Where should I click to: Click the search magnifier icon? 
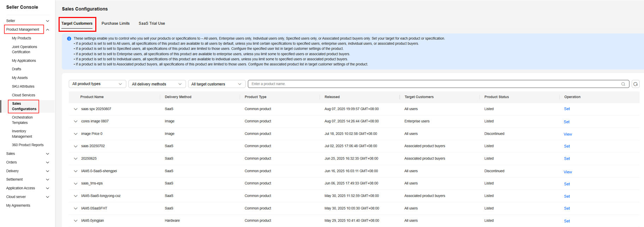point(623,84)
